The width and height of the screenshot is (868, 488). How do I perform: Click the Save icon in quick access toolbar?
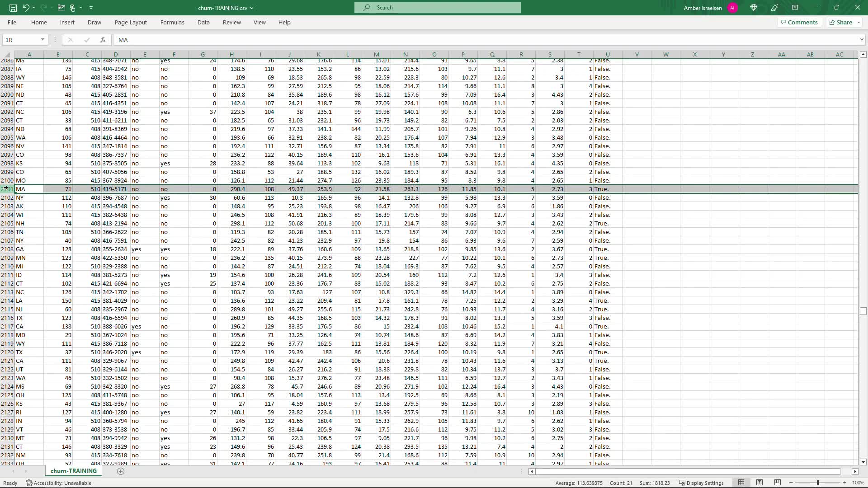click(13, 8)
